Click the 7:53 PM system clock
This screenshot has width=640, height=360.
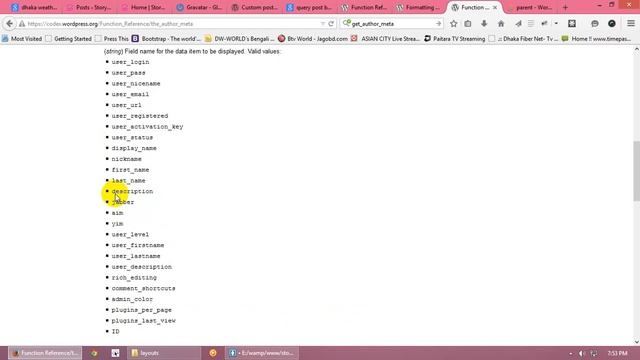(617, 353)
